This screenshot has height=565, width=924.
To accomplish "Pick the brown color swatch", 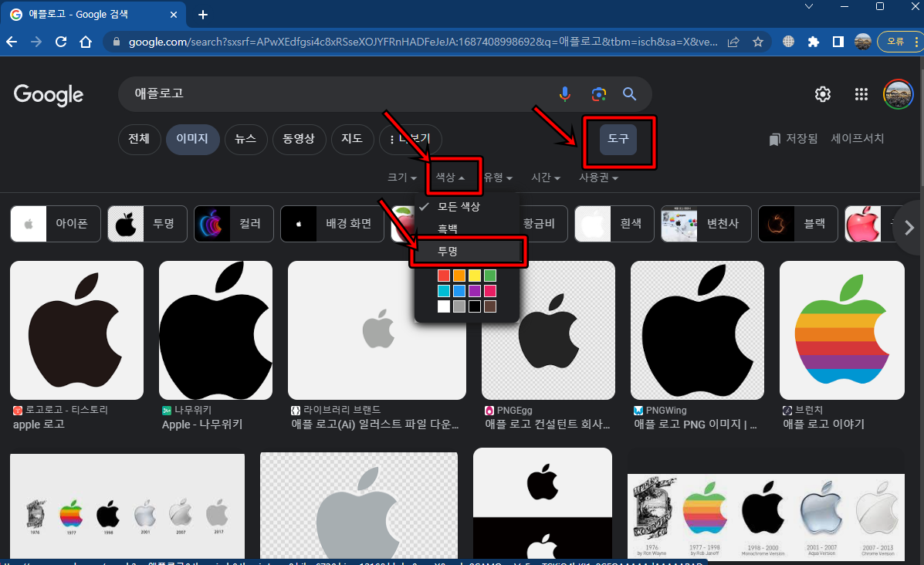I will (489, 306).
